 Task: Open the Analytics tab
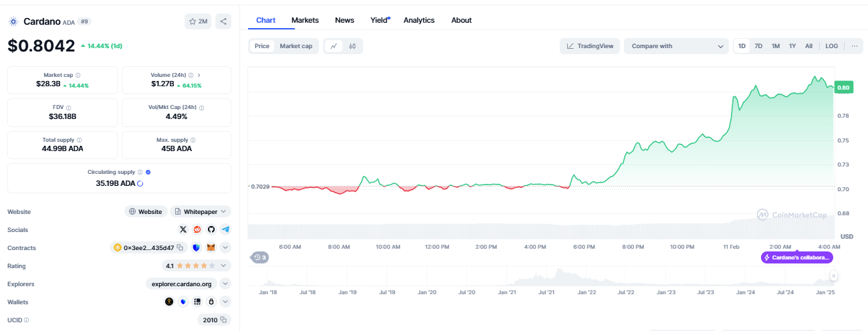(x=419, y=20)
